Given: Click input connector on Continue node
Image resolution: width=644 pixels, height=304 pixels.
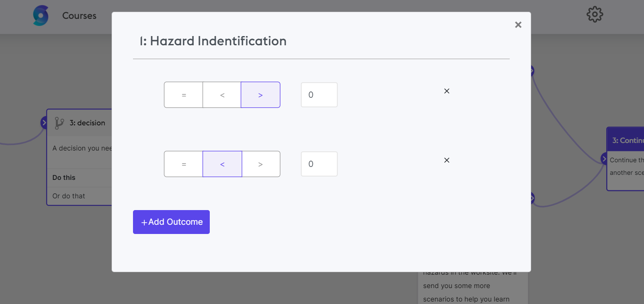Looking at the screenshot, I should pos(604,159).
